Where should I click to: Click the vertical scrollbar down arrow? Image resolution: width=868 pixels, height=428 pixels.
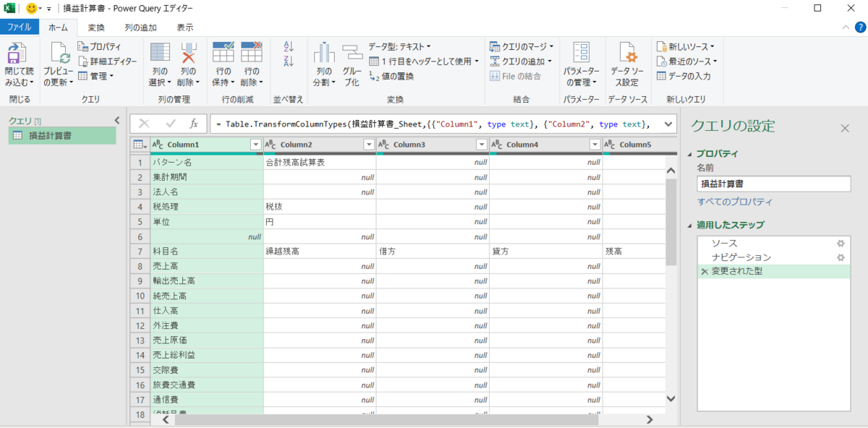671,399
